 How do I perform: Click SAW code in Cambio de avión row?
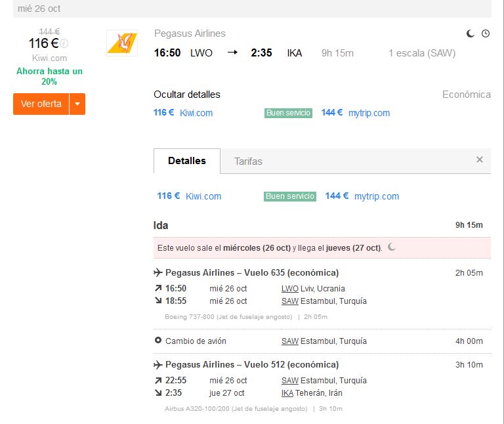290,341
